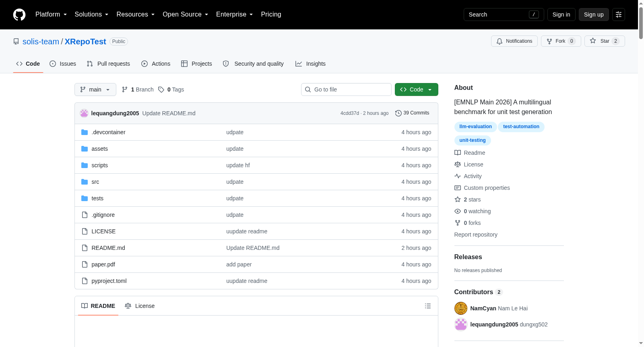Click the Sign up button
Viewport: 644px width, 347px height.
pyautogui.click(x=594, y=15)
